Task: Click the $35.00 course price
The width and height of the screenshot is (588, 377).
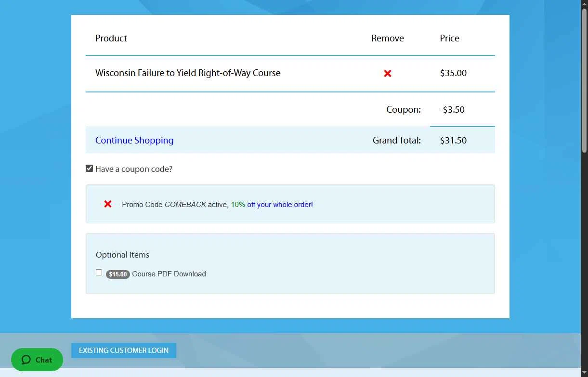Action: (x=453, y=73)
